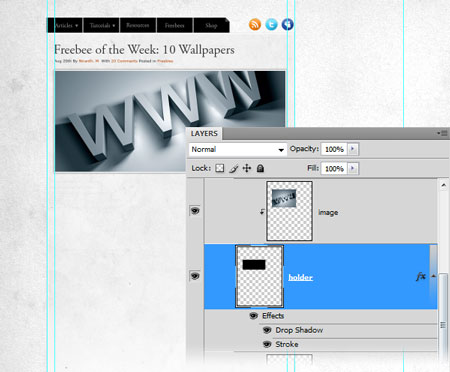The height and width of the screenshot is (372, 450).
Task: Select the LAYERS panel tab
Action: point(204,133)
